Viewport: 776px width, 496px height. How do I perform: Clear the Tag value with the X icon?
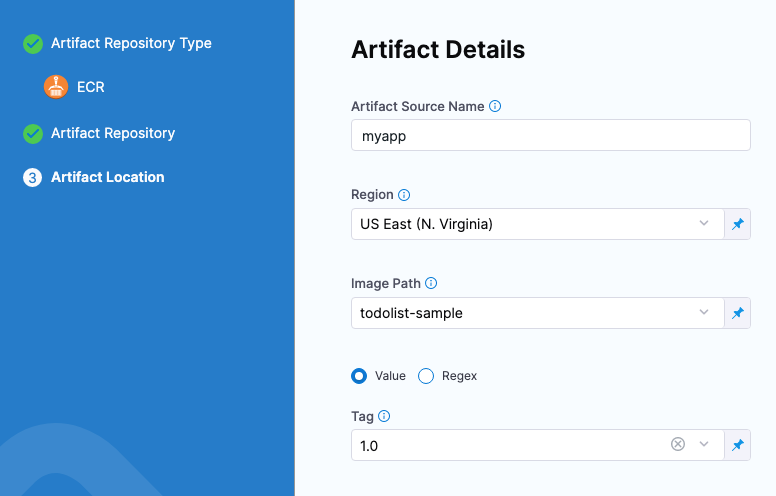(x=678, y=444)
